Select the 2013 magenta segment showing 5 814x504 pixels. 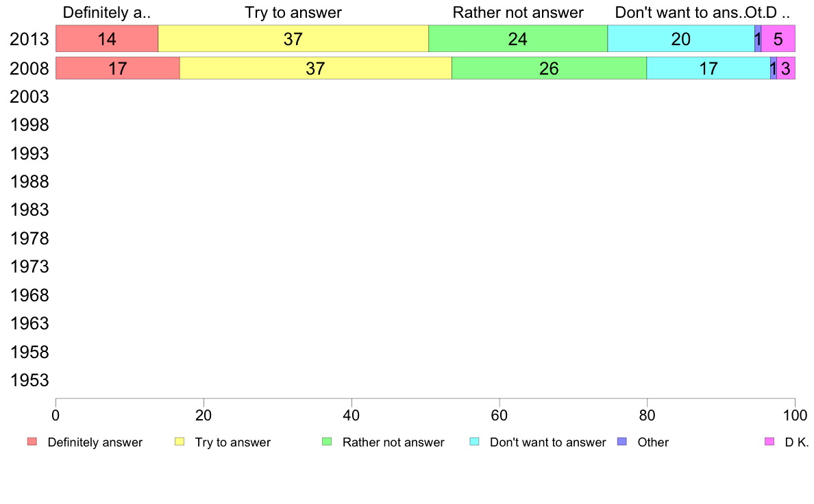tap(778, 39)
